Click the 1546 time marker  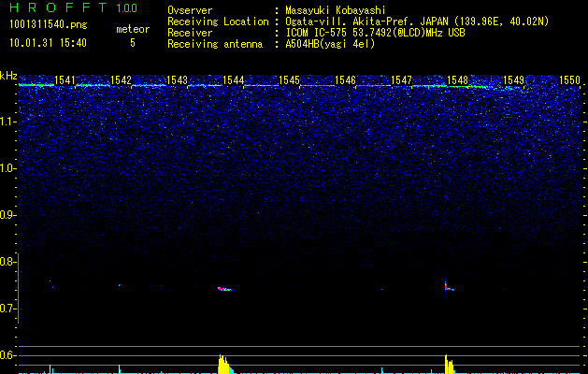[x=345, y=79]
